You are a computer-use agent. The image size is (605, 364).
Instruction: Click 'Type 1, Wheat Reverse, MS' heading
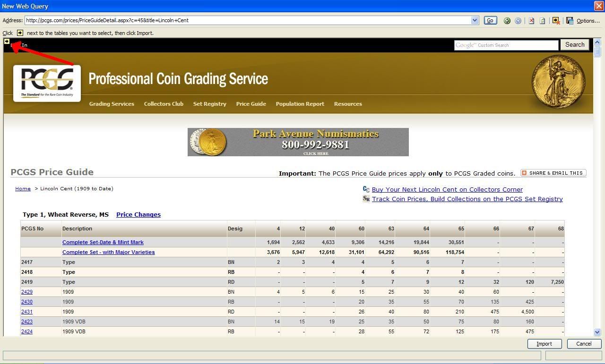[x=66, y=214]
